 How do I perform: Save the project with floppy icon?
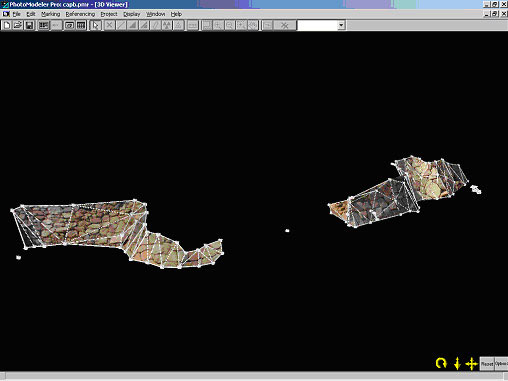tap(29, 25)
